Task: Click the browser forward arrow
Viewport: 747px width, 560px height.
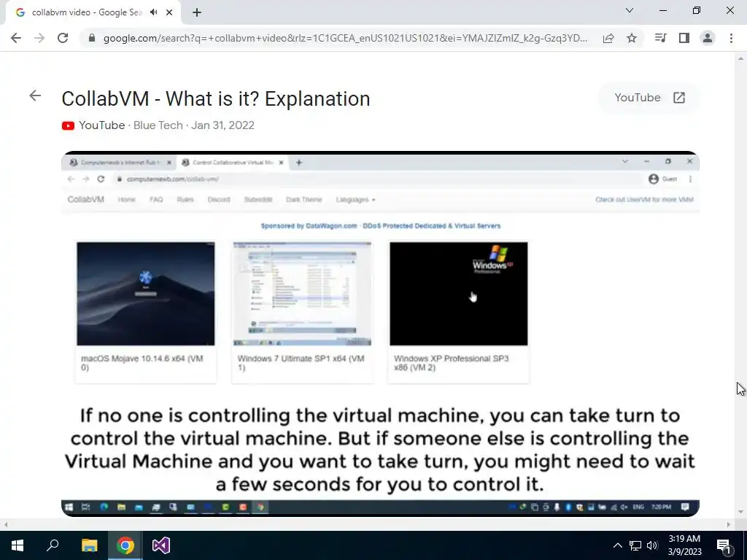Action: click(x=39, y=38)
